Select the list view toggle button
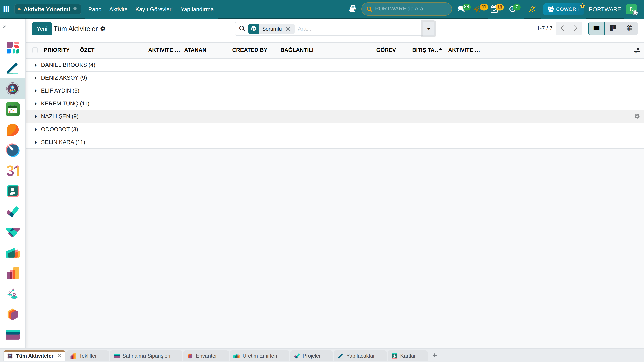 (x=596, y=29)
